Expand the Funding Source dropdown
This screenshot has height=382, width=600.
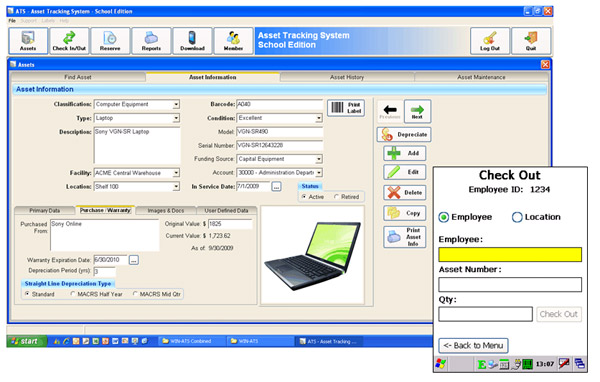(319, 159)
